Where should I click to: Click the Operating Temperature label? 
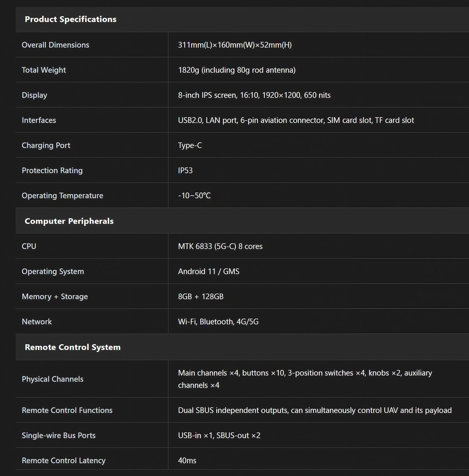(62, 196)
